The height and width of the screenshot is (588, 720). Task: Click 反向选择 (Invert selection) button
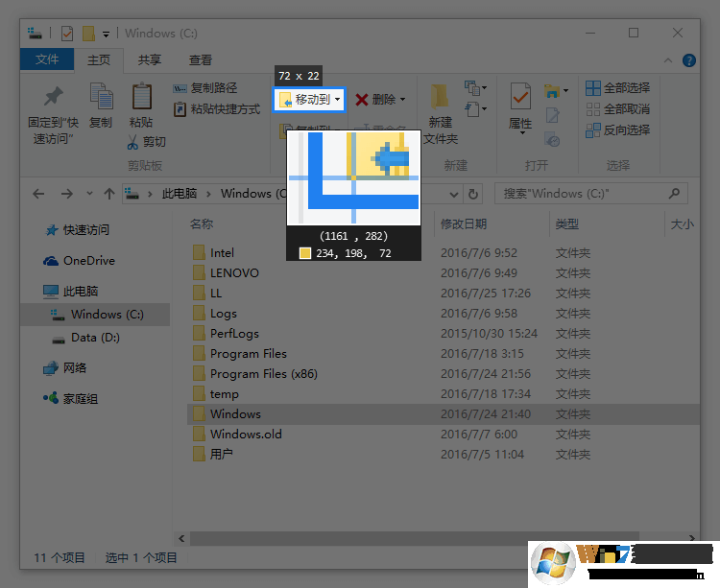coord(618,129)
